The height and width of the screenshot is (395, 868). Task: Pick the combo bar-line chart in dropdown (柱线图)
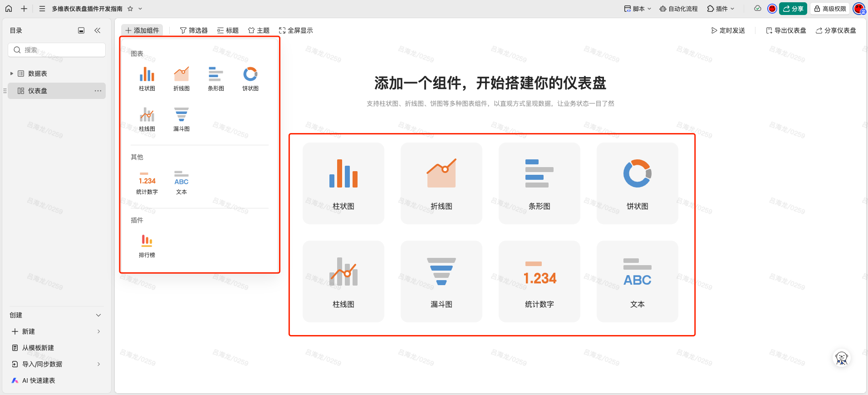pyautogui.click(x=147, y=115)
